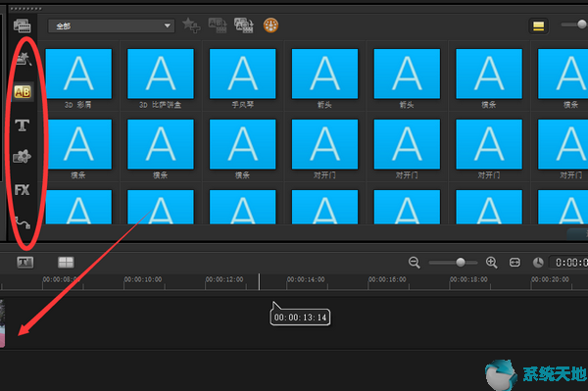Viewport: 588px width, 391px height.
Task: Select the AB Transition library icon
Action: click(23, 92)
